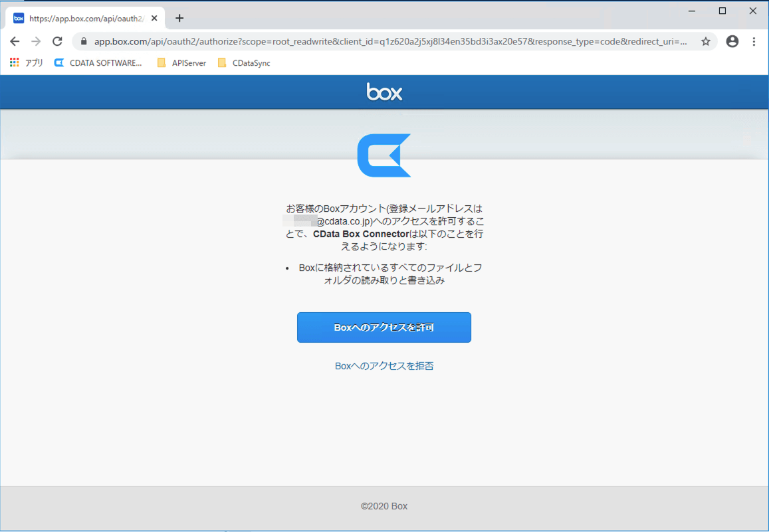Reload the page with refresh icon
Viewport: 769px width, 532px height.
pyautogui.click(x=57, y=42)
